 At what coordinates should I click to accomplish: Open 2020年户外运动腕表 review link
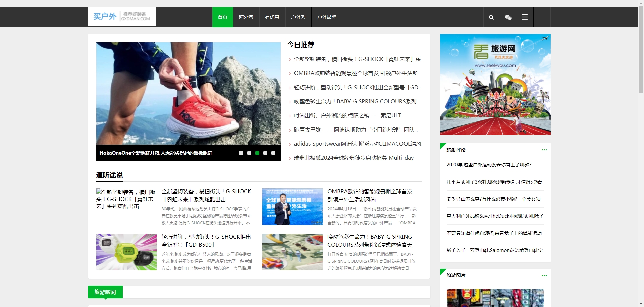489,165
